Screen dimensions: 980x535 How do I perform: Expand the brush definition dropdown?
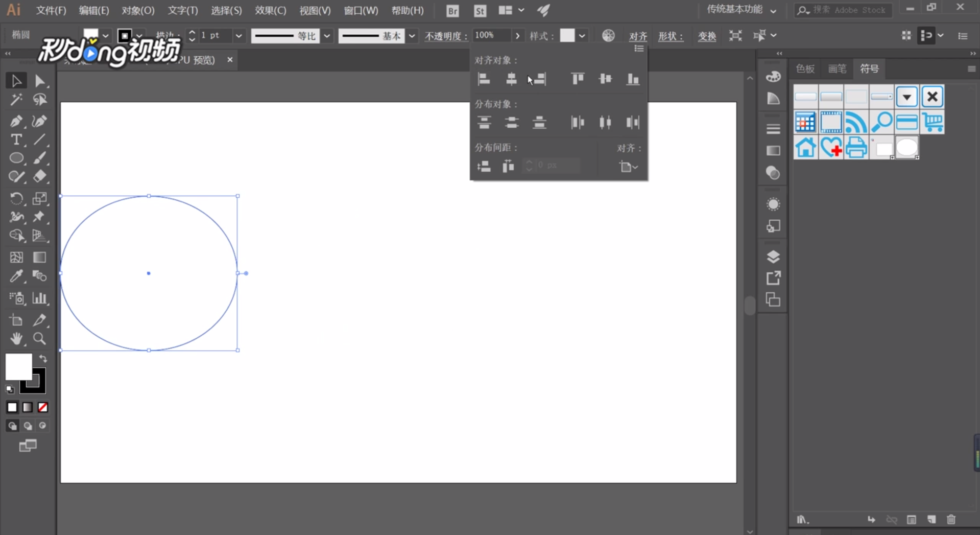click(x=412, y=36)
